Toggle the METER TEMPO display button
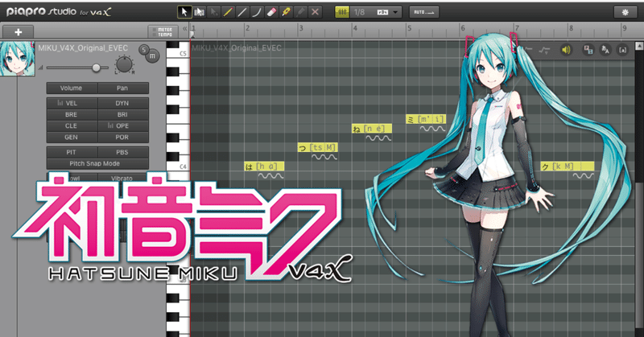This screenshot has width=644, height=337. pos(163,32)
